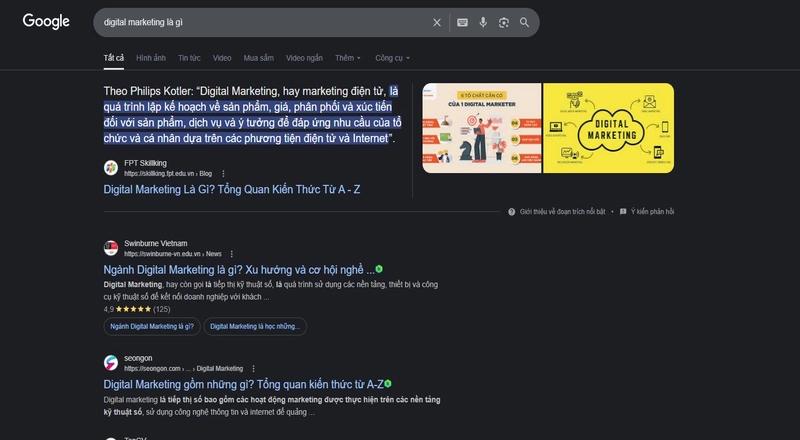The image size is (800, 440).
Task: Expand the Thêm dropdown
Action: [x=348, y=58]
